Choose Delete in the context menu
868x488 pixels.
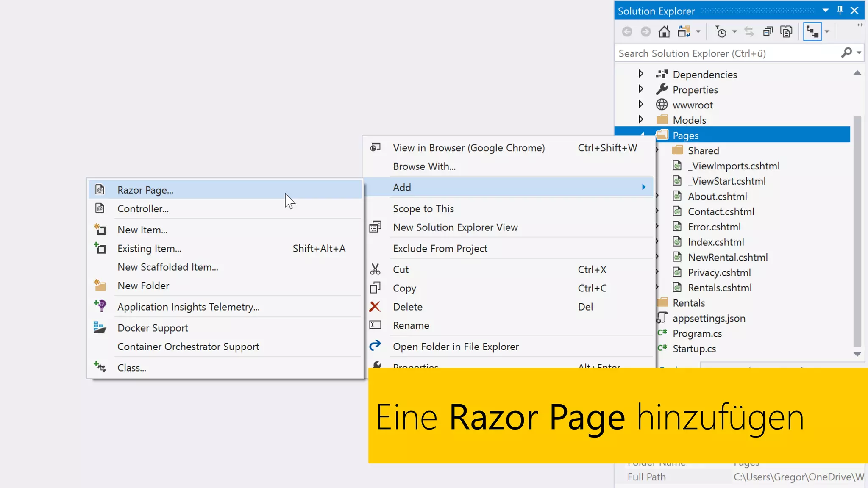[509, 307]
